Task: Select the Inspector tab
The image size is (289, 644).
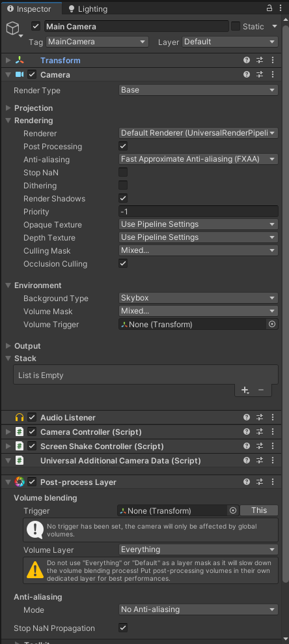Action: point(31,8)
